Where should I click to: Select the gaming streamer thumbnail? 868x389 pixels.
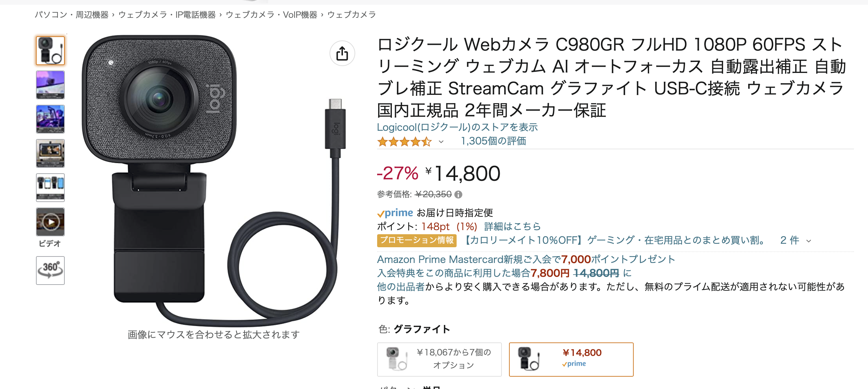[50, 119]
